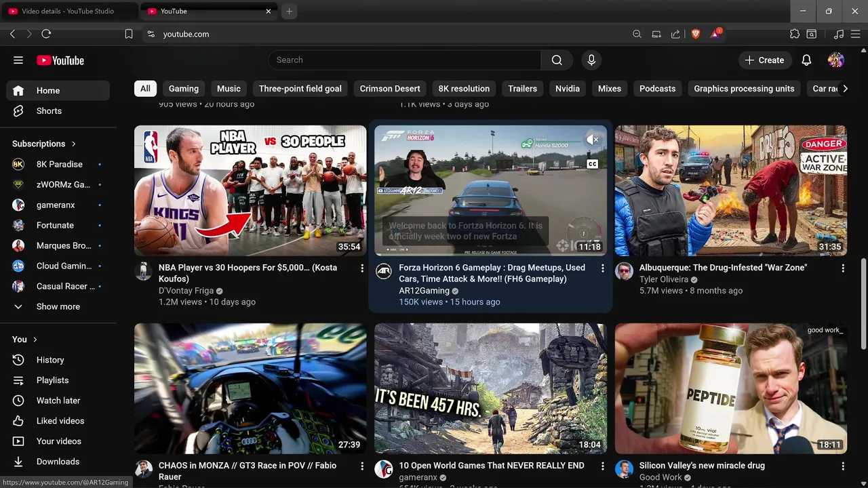Go back with browser back arrow
868x488 pixels.
[x=12, y=34]
